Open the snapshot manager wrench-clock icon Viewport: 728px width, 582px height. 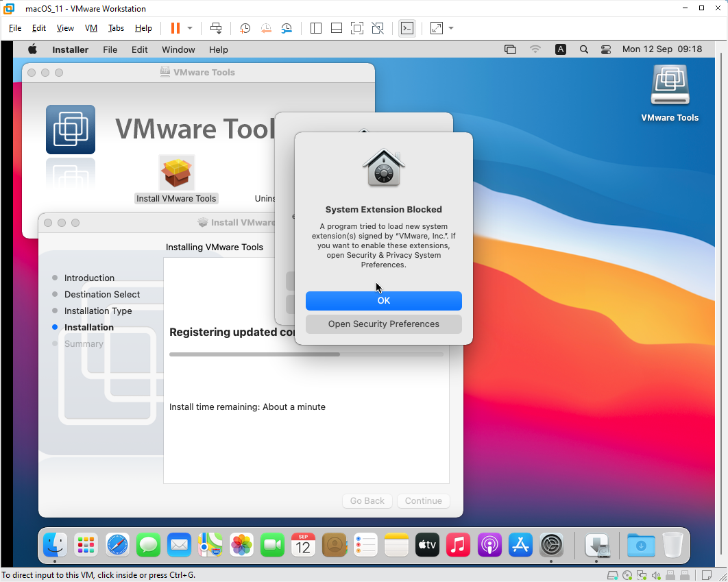pos(287,28)
